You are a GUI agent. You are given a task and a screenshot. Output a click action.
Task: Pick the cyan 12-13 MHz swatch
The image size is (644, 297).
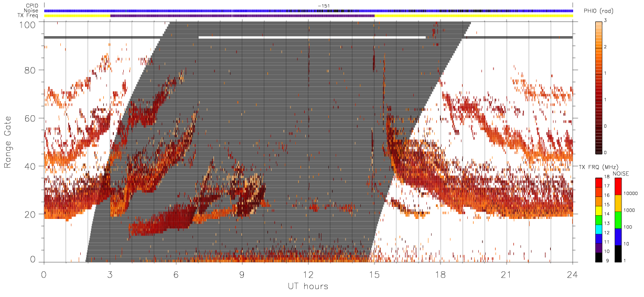coord(598,229)
